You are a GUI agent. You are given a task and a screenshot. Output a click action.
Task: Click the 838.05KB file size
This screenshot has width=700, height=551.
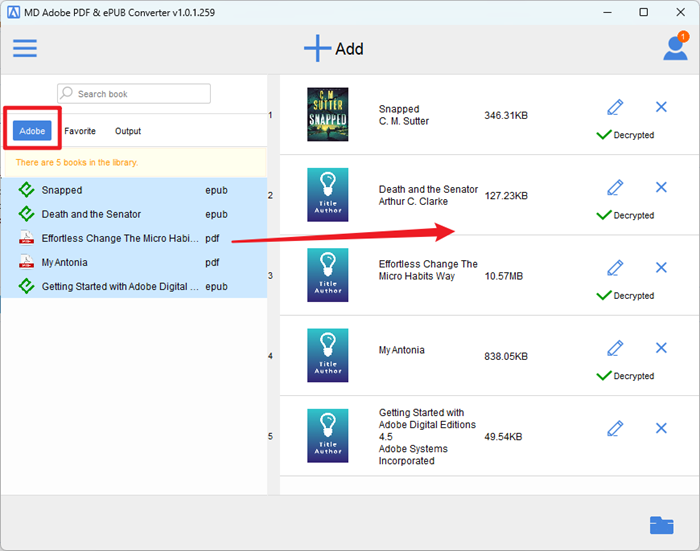[506, 356]
